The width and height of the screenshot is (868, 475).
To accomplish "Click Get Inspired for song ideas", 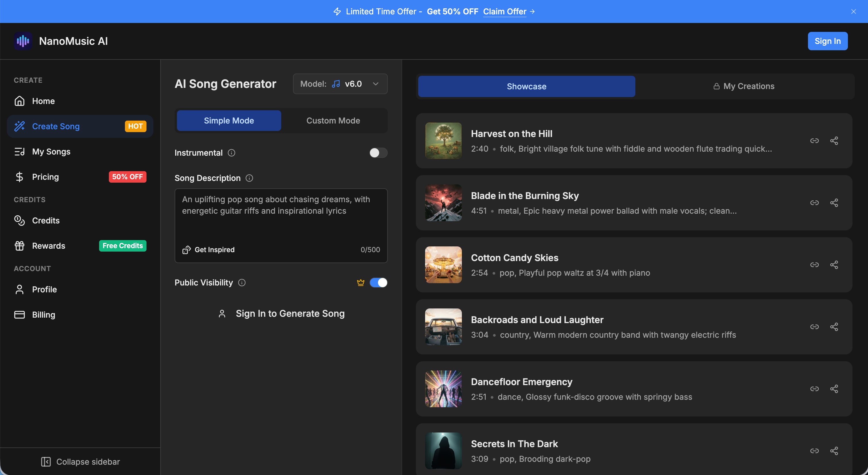I will pyautogui.click(x=209, y=250).
